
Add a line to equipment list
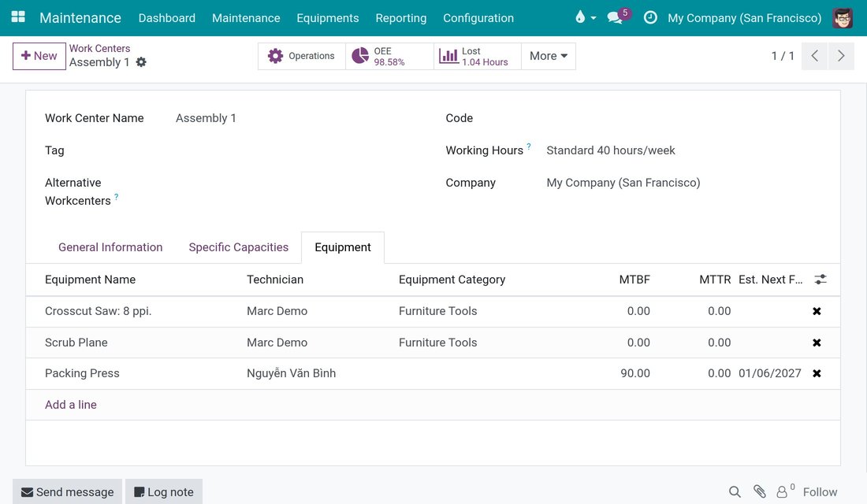pos(71,405)
